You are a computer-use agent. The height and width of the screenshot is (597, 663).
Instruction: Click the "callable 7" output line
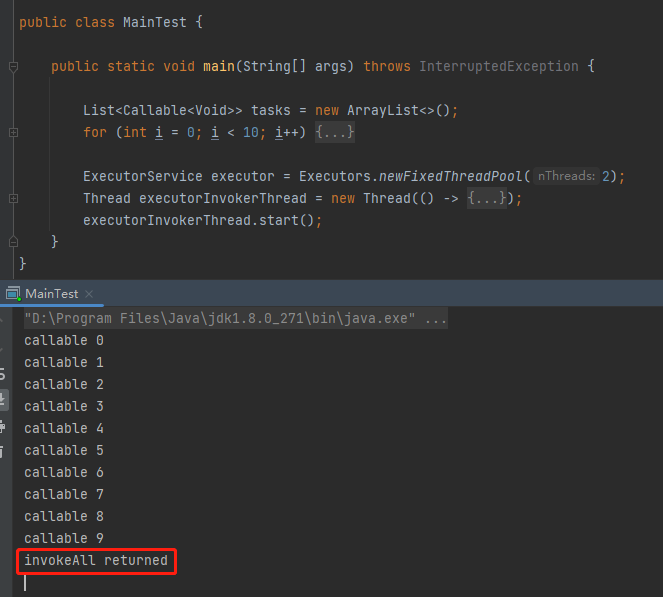(x=64, y=494)
